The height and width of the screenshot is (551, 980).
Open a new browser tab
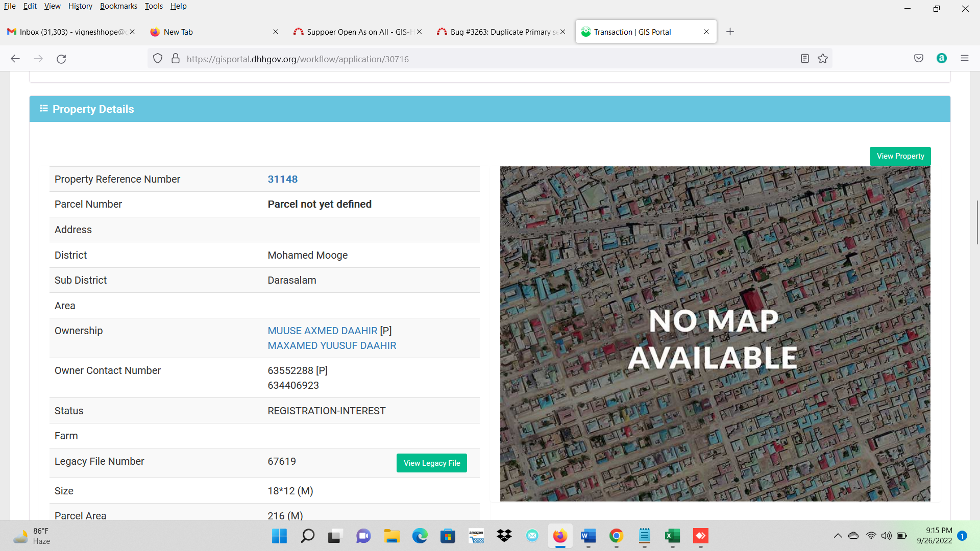pos(730,32)
